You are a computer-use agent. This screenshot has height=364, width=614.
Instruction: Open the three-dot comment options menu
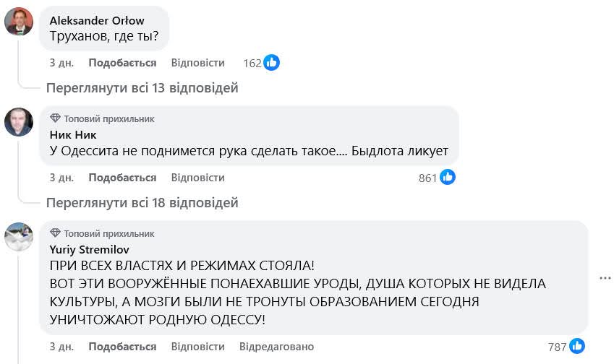(x=606, y=277)
